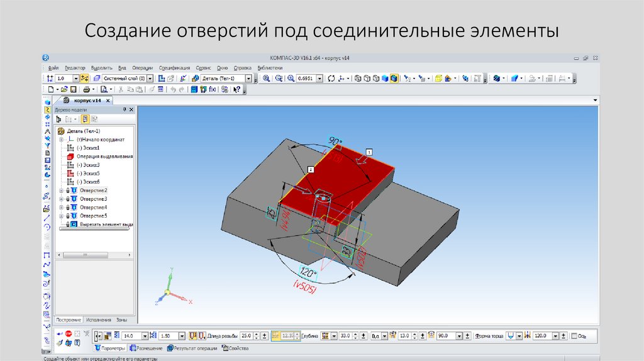Switch to the Исполнения tab
This screenshot has width=644, height=361.
click(99, 319)
